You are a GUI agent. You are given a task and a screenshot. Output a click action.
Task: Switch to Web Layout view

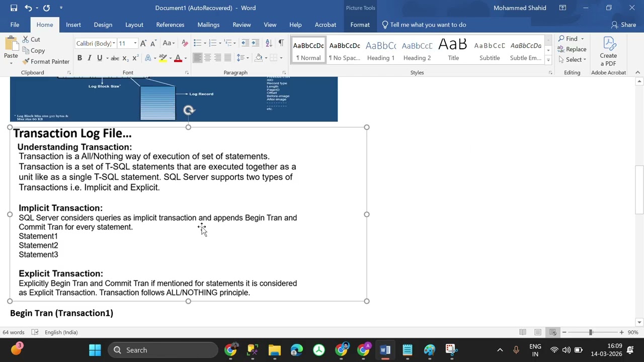pyautogui.click(x=553, y=332)
